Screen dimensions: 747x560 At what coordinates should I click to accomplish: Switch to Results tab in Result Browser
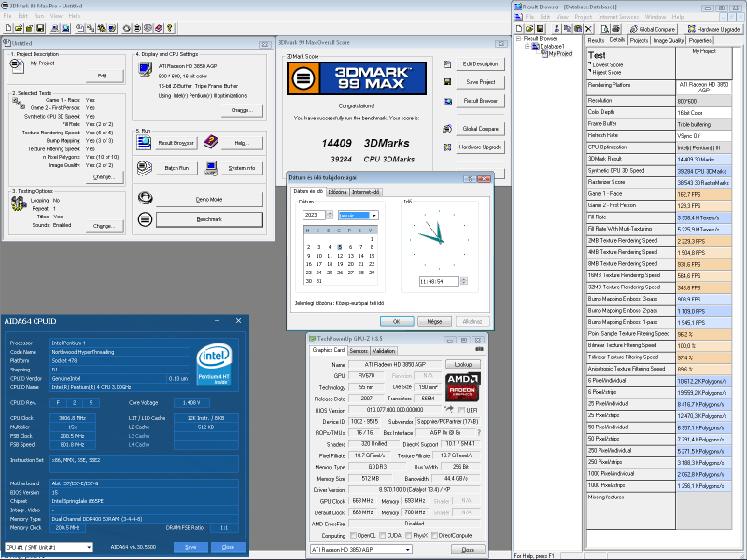596,40
